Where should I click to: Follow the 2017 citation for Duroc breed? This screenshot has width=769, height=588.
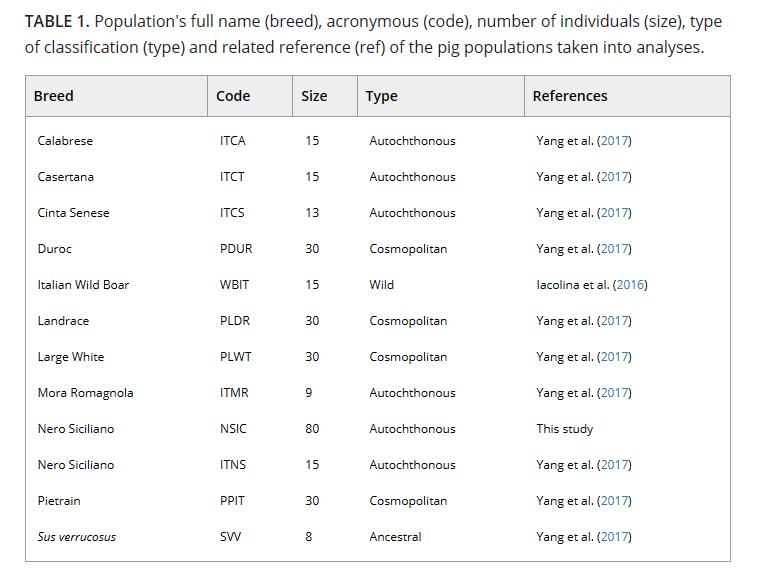click(x=614, y=249)
